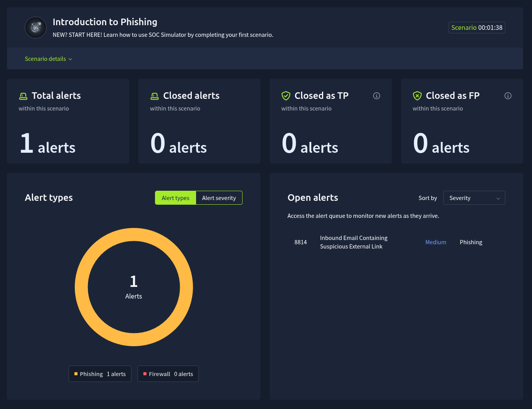Click the '1 alerts' total count
This screenshot has width=532, height=409.
[48, 143]
